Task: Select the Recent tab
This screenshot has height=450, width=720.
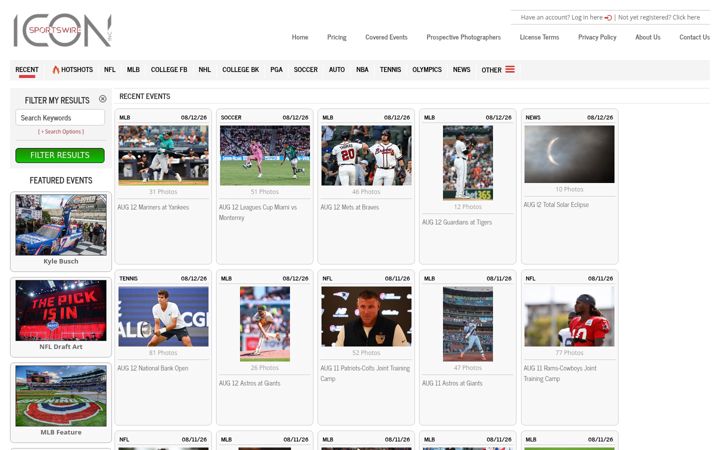Action: pyautogui.click(x=27, y=69)
